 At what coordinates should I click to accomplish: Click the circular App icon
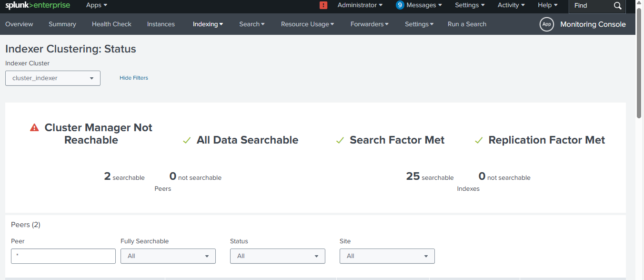pos(546,24)
